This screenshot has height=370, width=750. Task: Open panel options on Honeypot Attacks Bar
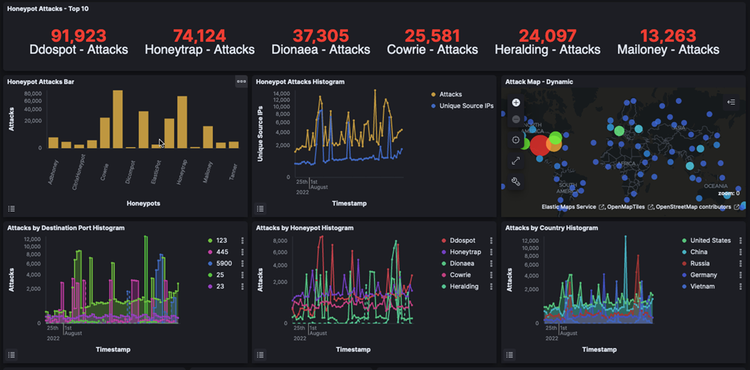(242, 82)
